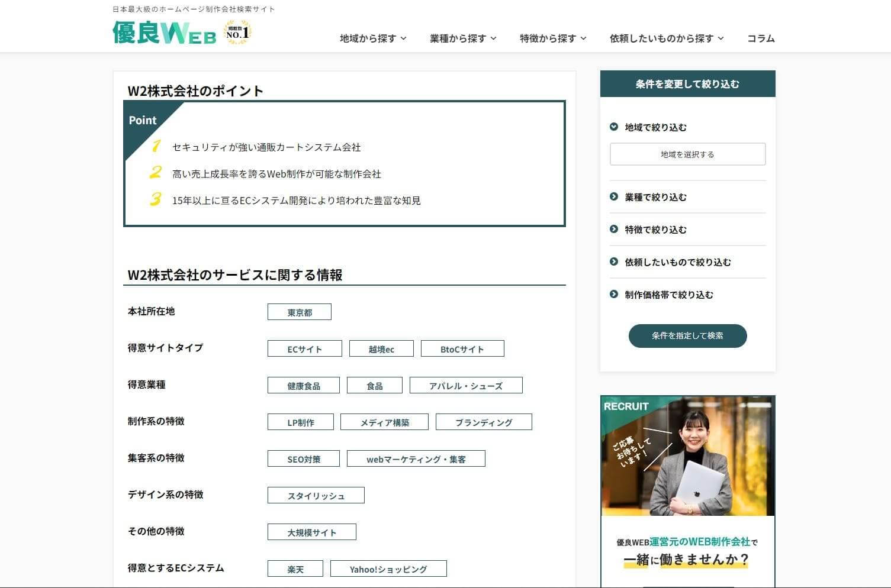Click heading W2株式会社のポイント
The width and height of the screenshot is (891, 588).
tap(195, 91)
